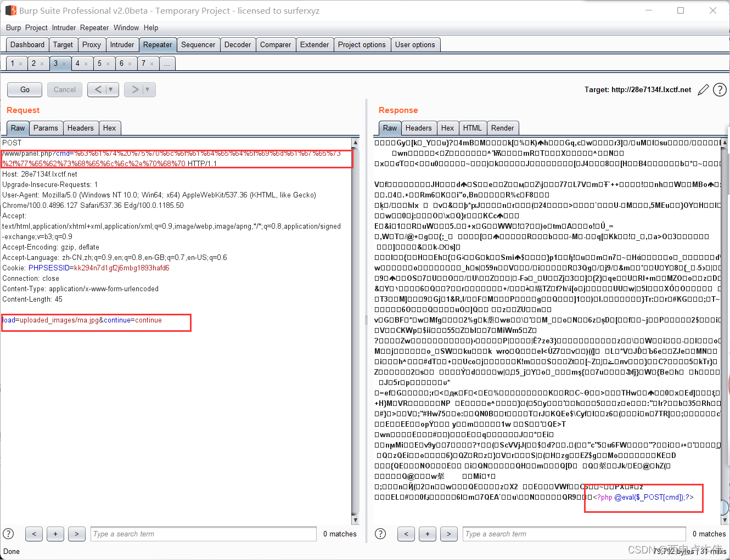Click the request search term input field

point(203,534)
